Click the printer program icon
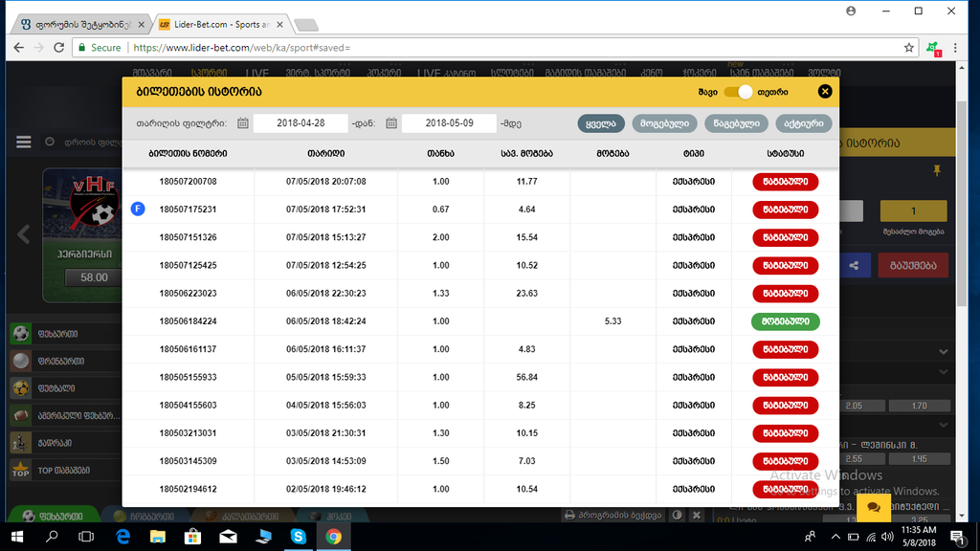The width and height of the screenshot is (980, 551). point(569,516)
